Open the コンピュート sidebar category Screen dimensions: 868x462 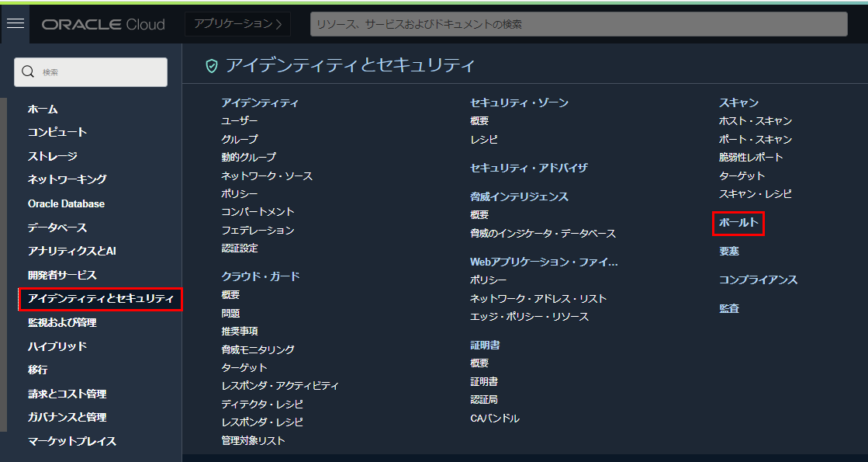[x=57, y=133]
